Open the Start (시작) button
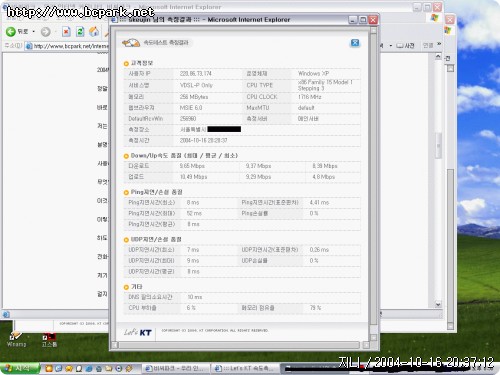Viewport: 500px width, 375px height. (x=19, y=368)
